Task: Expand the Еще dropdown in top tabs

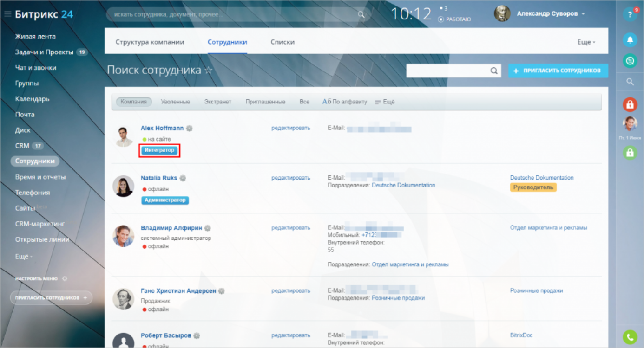Action: pos(586,42)
